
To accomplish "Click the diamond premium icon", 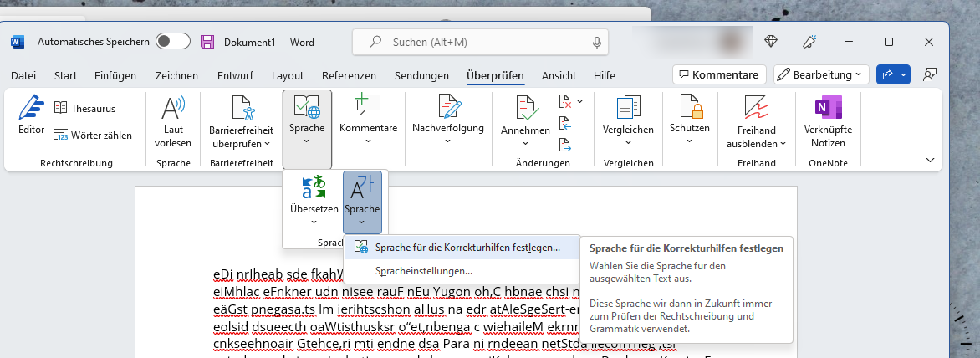I will click(771, 42).
